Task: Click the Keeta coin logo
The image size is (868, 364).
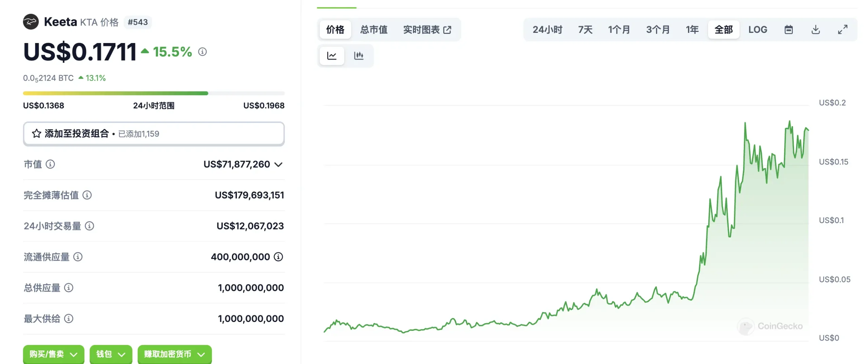Action: click(x=31, y=22)
